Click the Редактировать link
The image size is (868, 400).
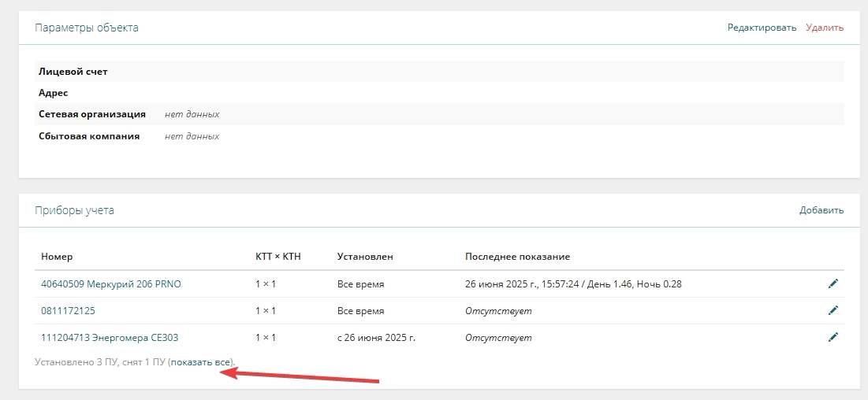[x=762, y=28]
